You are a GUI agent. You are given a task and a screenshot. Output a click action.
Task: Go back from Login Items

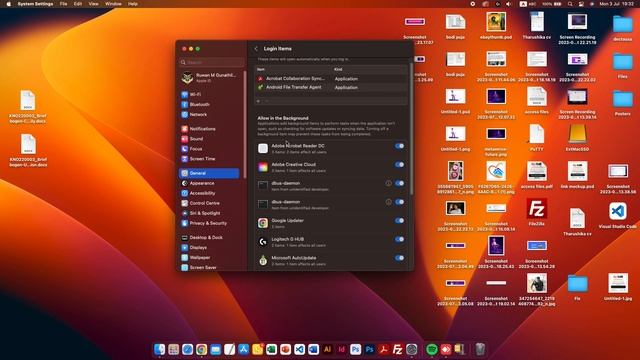coord(256,49)
